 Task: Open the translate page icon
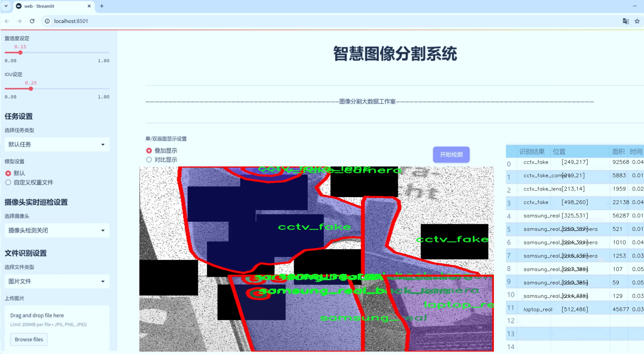coord(626,21)
